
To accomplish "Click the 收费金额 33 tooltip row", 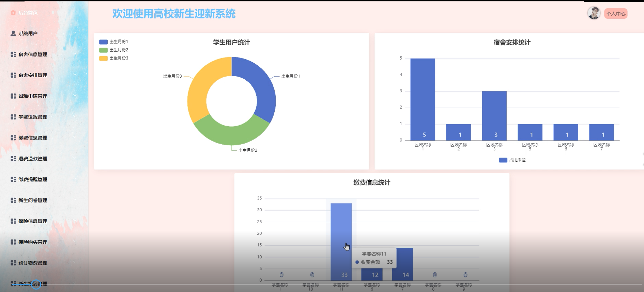I will click(x=374, y=262).
